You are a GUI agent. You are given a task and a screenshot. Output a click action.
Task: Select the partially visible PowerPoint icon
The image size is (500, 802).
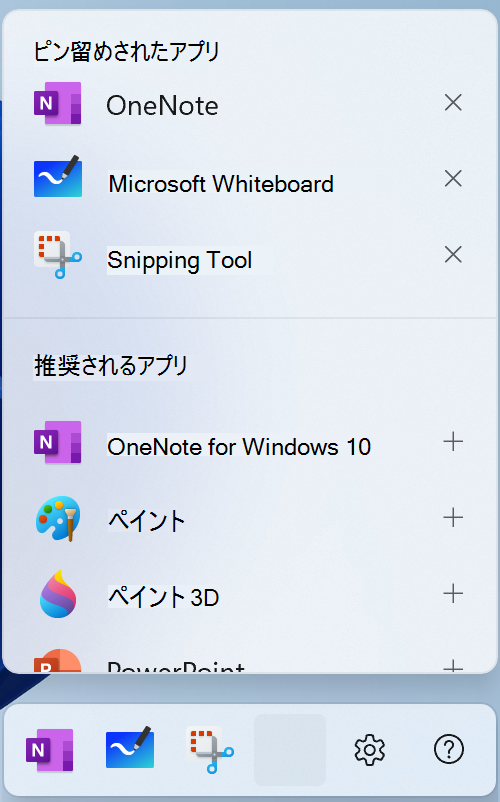58,660
